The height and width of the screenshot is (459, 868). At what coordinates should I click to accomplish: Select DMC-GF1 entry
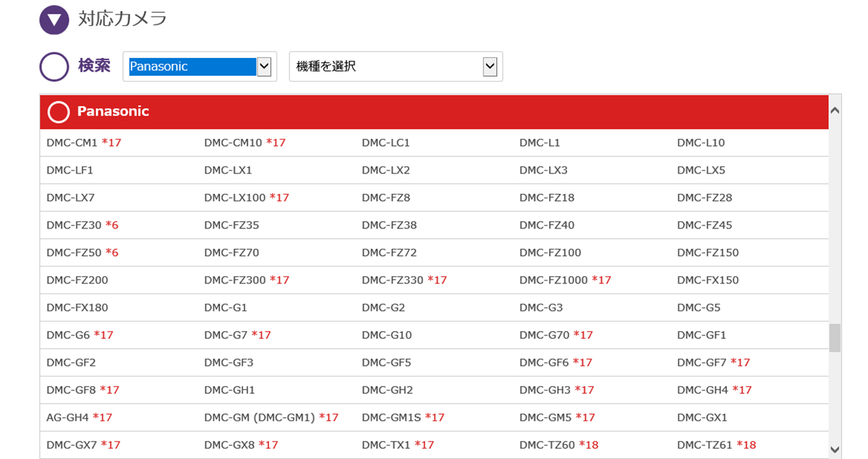click(x=702, y=335)
